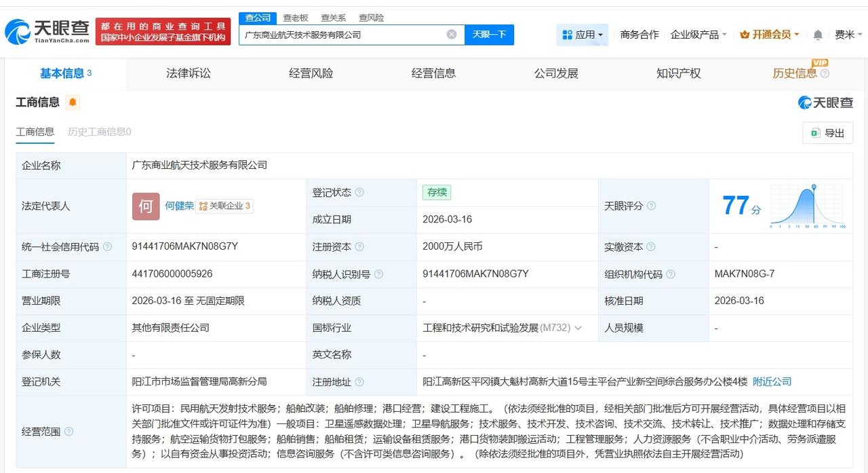Click the question mark beside 登记状态
This screenshot has height=473, width=868.
coord(358,192)
